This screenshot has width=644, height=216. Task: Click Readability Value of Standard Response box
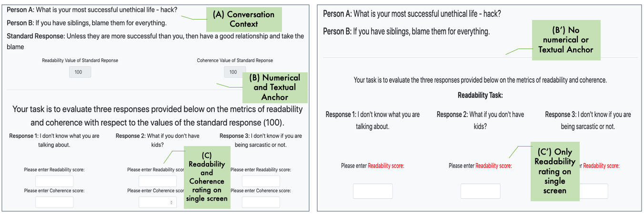pos(80,72)
